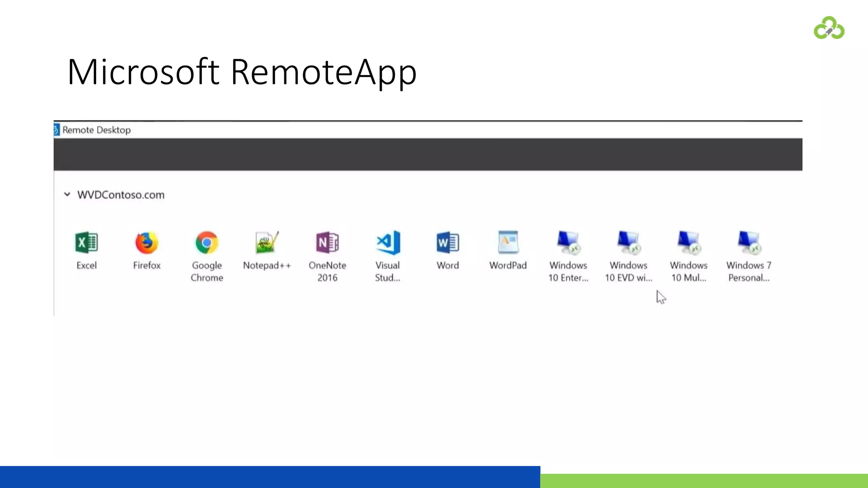Click the Remote Desktop window title icon
Image resolution: width=868 pixels, height=488 pixels.
(x=56, y=130)
